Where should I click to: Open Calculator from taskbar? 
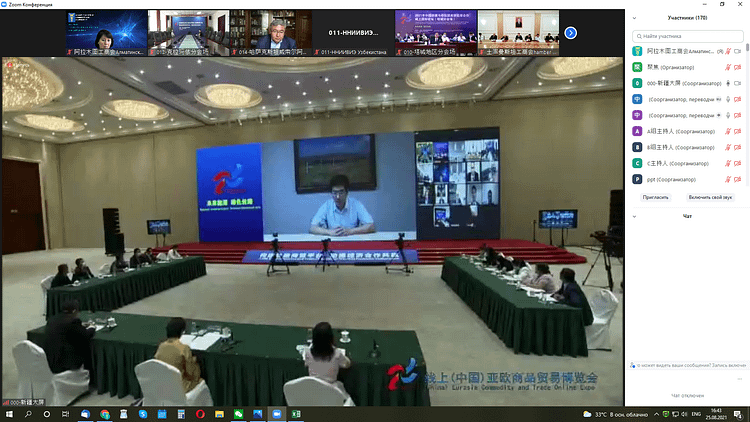[x=181, y=414]
